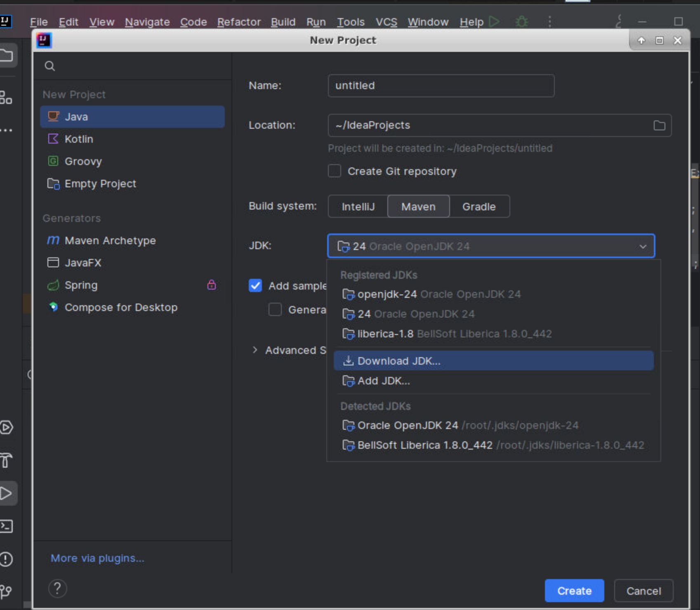Open Run menu
The height and width of the screenshot is (610, 700).
pyautogui.click(x=316, y=22)
